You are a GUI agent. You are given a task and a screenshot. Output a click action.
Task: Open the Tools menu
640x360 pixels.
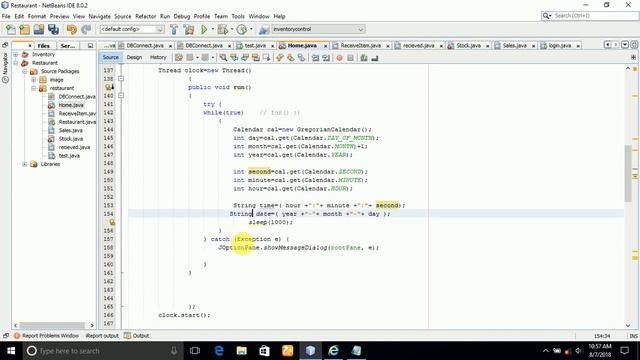tap(238, 16)
